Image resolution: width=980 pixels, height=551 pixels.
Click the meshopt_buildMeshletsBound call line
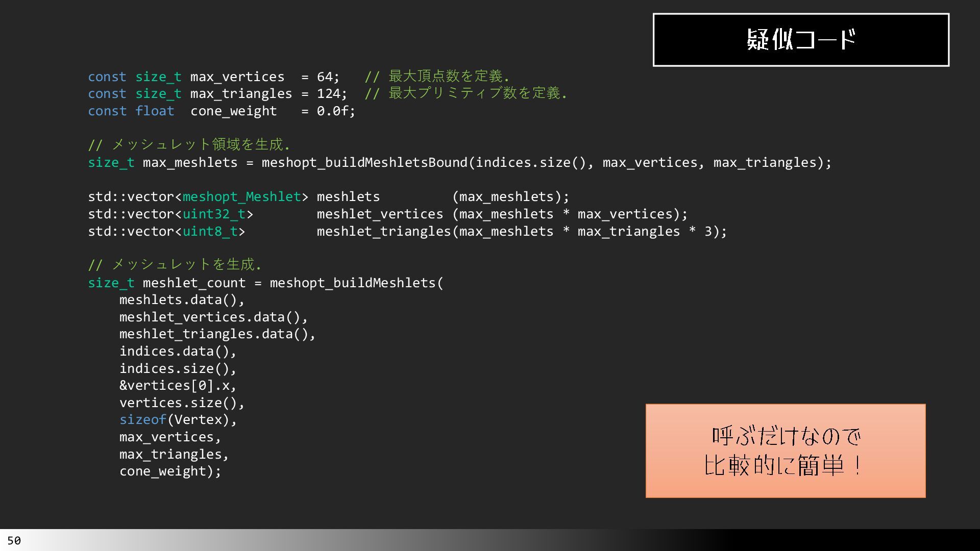point(459,163)
